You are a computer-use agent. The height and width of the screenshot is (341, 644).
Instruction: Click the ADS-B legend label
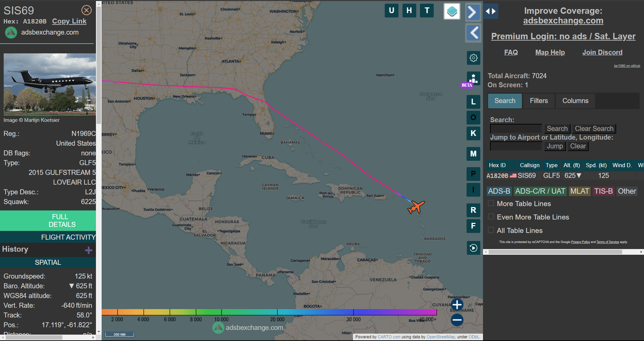click(x=499, y=191)
